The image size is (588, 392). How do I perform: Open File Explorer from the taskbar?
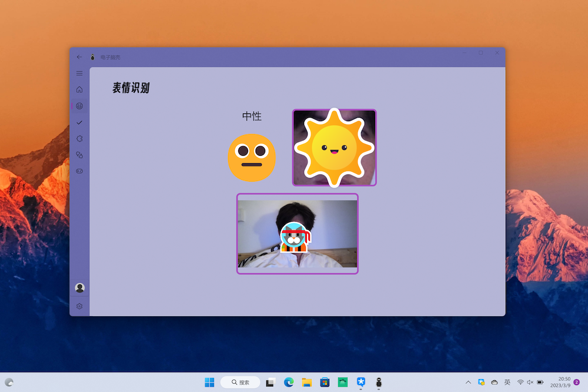point(307,382)
